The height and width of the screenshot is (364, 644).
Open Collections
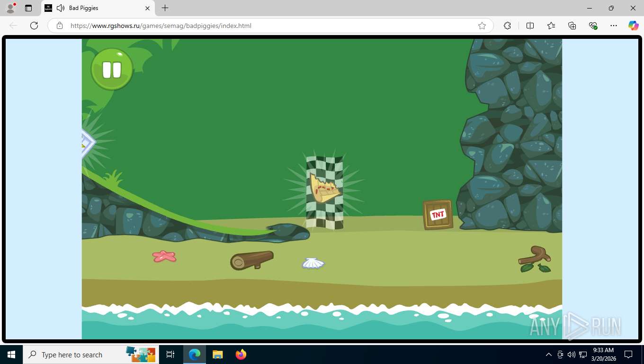pos(572,26)
